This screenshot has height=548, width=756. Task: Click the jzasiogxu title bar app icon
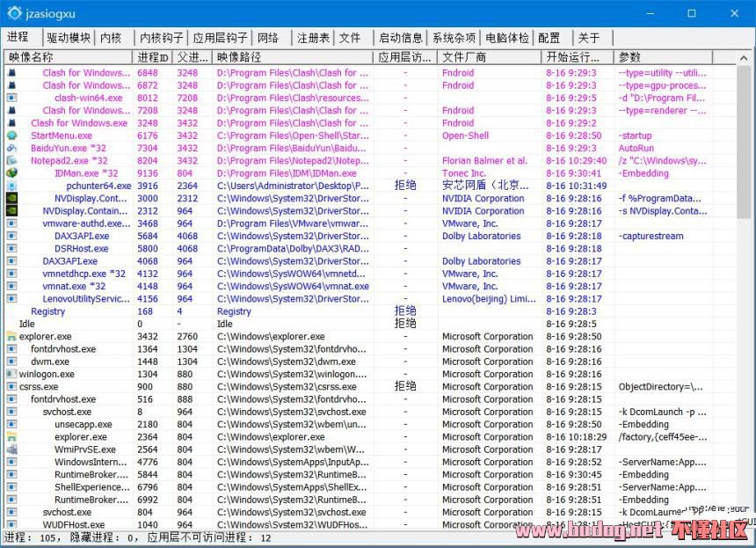tap(14, 13)
